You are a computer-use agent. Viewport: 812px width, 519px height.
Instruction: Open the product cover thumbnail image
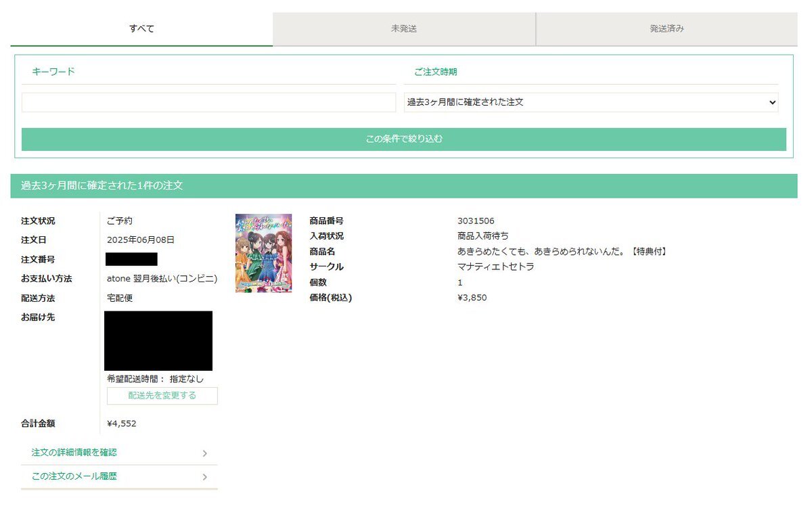click(x=264, y=253)
